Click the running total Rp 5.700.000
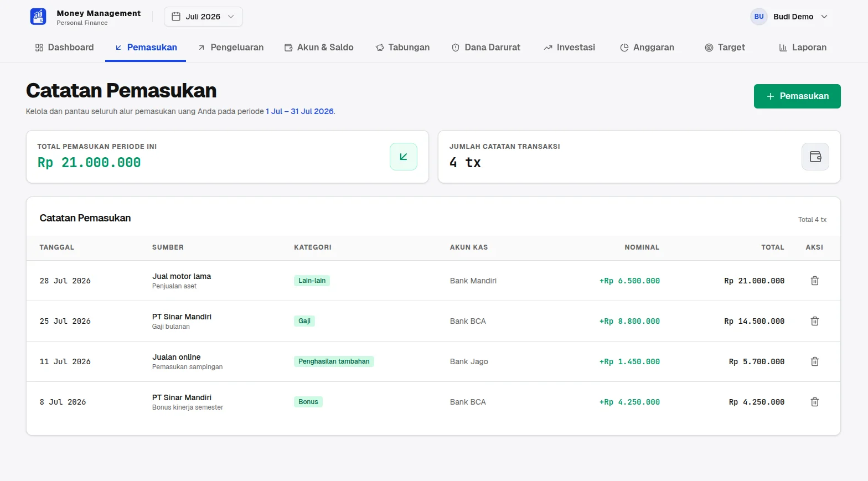Screen dimensions: 868x481 (x=757, y=361)
